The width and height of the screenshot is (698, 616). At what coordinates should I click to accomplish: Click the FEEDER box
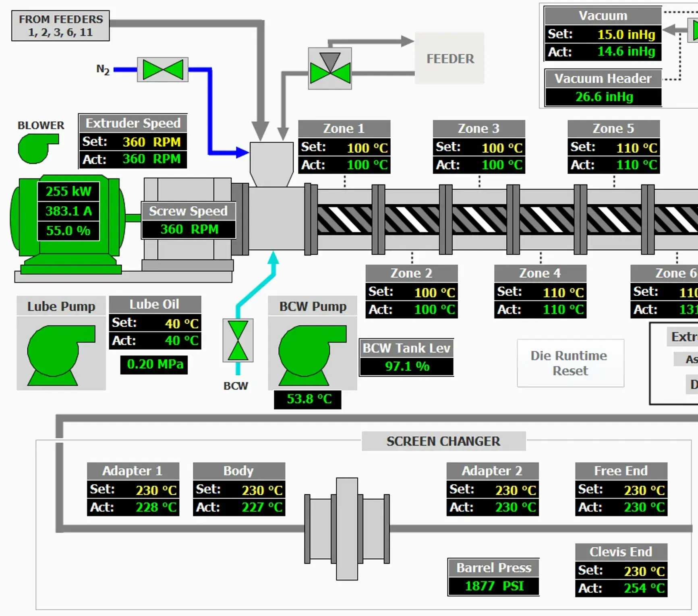pyautogui.click(x=449, y=58)
